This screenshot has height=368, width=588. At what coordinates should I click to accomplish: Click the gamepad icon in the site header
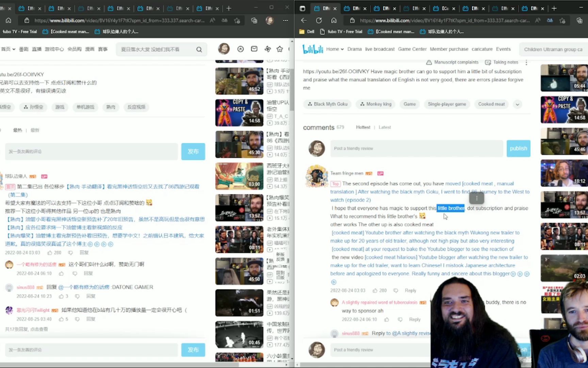pos(268,49)
